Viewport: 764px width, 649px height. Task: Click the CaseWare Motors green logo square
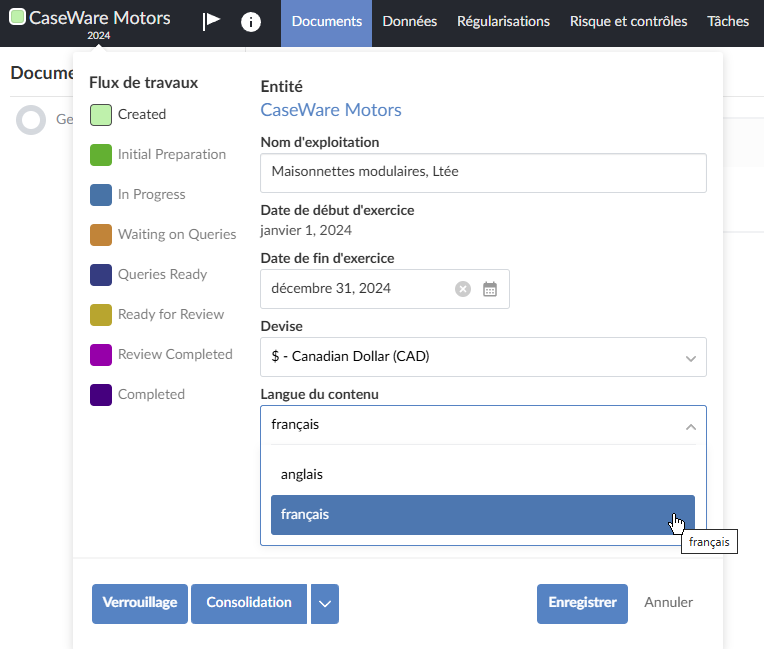click(17, 18)
